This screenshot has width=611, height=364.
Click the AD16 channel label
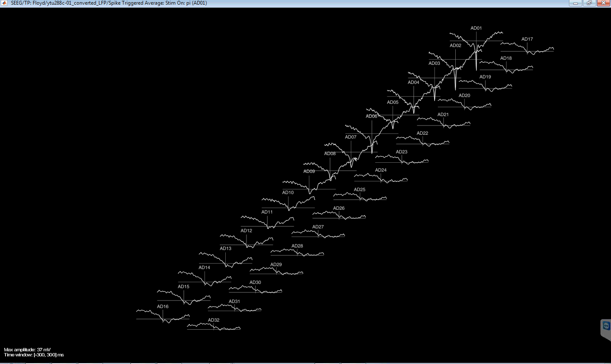click(x=163, y=307)
